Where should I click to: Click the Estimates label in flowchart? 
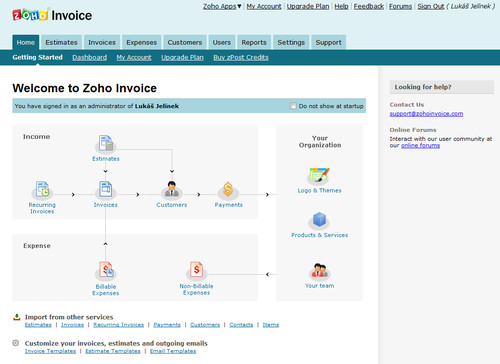[x=106, y=159]
